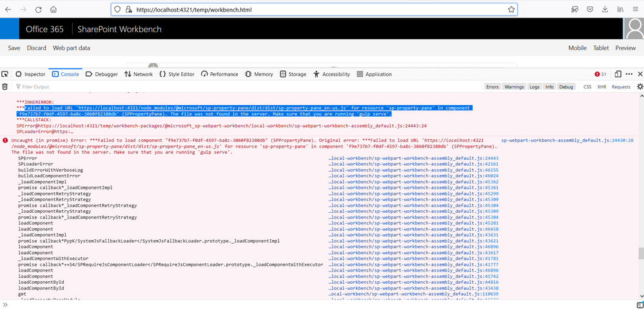This screenshot has width=644, height=309.
Task: Open the Firefox hamburger menu
Action: click(636, 10)
